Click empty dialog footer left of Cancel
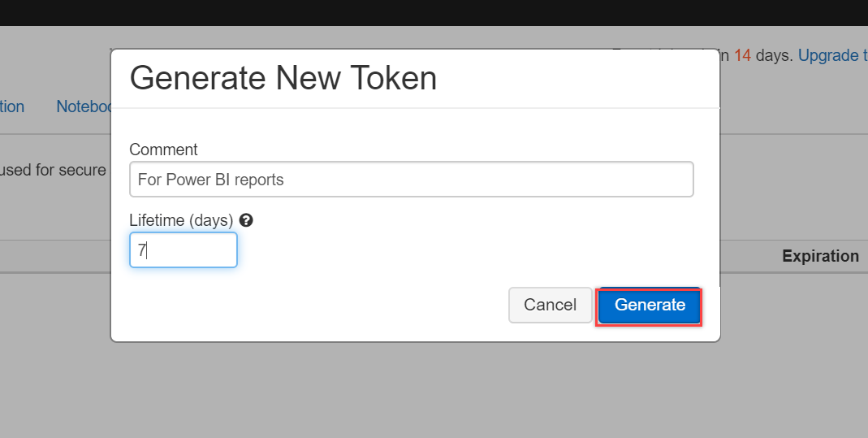Viewport: 868px width, 438px height. click(317, 306)
